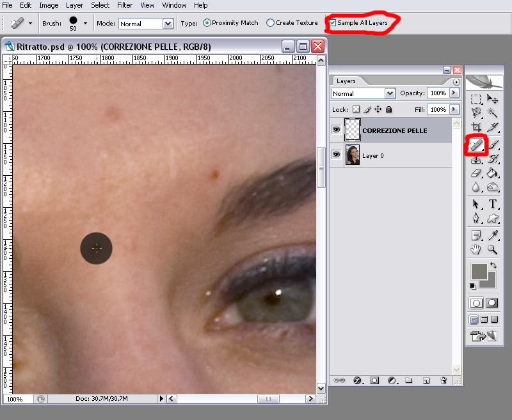This screenshot has width=512, height=420.
Task: Select the Horizontal Type tool
Action: pos(493,204)
